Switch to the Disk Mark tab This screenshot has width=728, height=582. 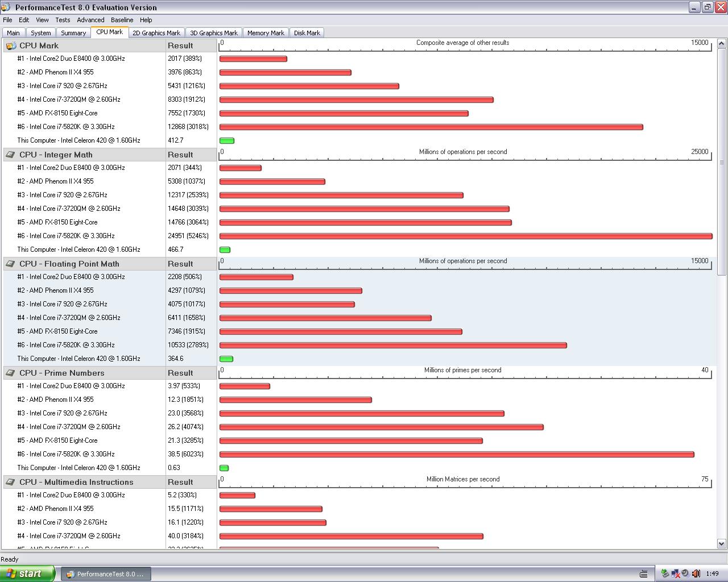coord(307,33)
